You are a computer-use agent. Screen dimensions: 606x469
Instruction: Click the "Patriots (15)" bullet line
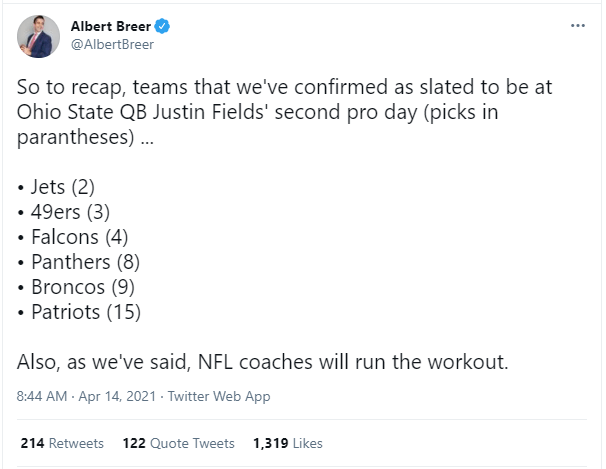click(79, 312)
